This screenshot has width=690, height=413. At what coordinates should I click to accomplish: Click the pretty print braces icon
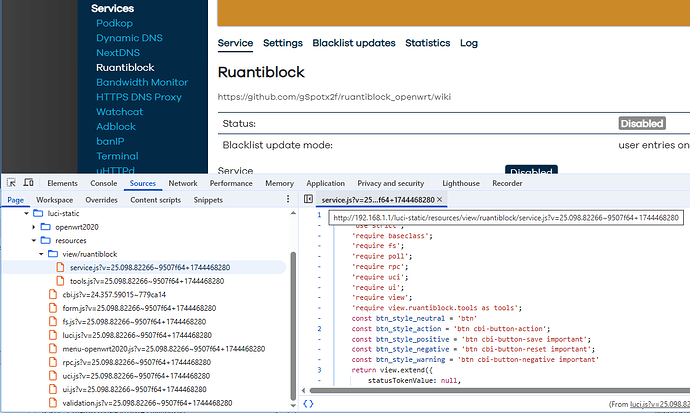(308, 403)
